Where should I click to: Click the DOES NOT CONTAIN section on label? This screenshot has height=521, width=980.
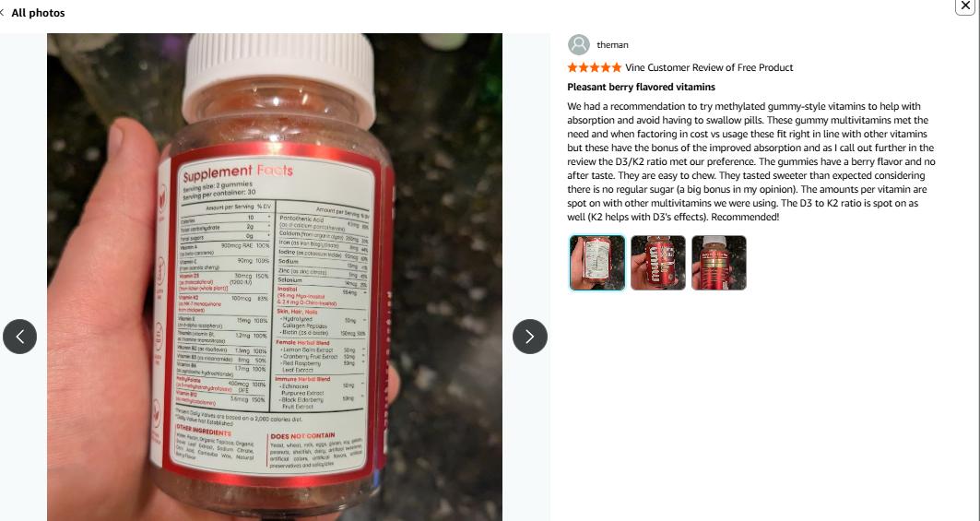tap(303, 436)
